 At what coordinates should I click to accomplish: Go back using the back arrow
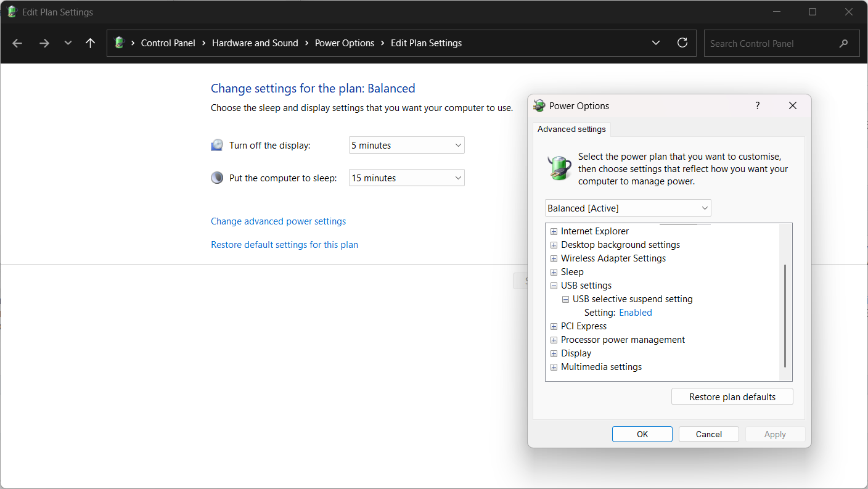coord(17,43)
